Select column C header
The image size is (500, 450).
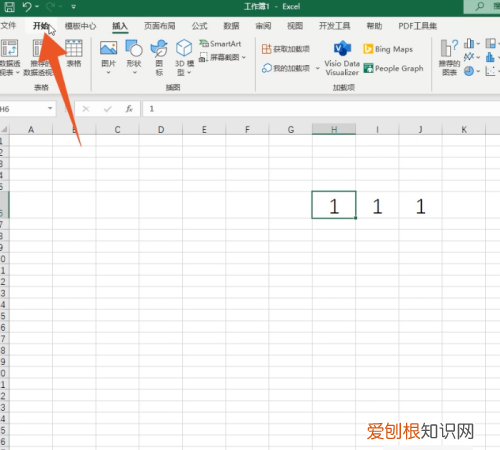coord(117,129)
